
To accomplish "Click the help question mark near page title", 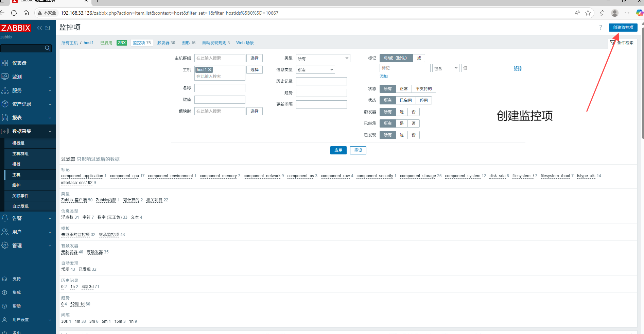I will 601,28.
